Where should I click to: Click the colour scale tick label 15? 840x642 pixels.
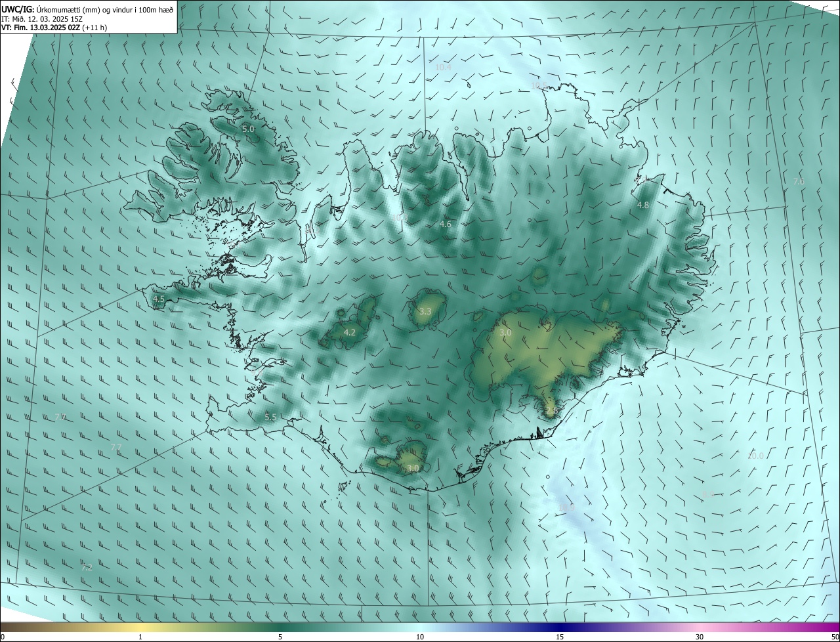[x=560, y=637]
